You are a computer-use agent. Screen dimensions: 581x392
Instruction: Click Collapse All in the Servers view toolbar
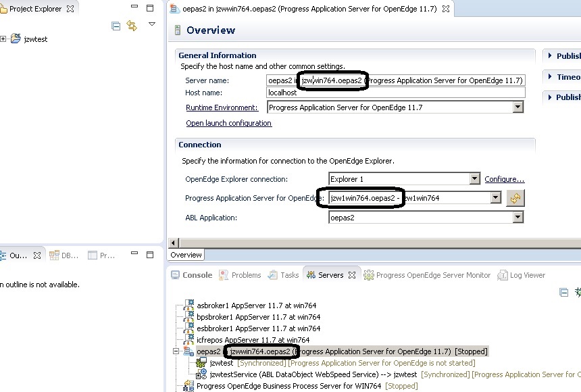coord(564,292)
